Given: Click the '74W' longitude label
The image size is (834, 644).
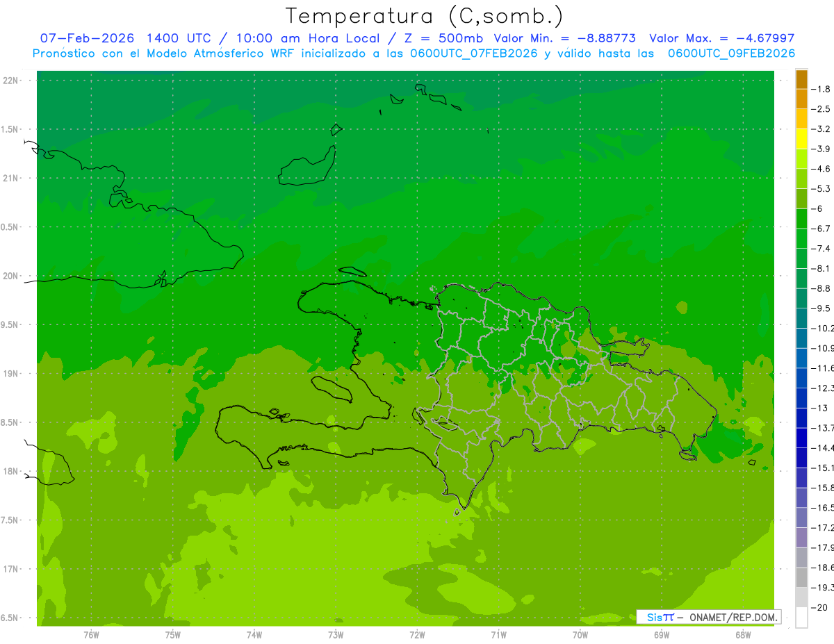Looking at the screenshot, I should click(254, 635).
